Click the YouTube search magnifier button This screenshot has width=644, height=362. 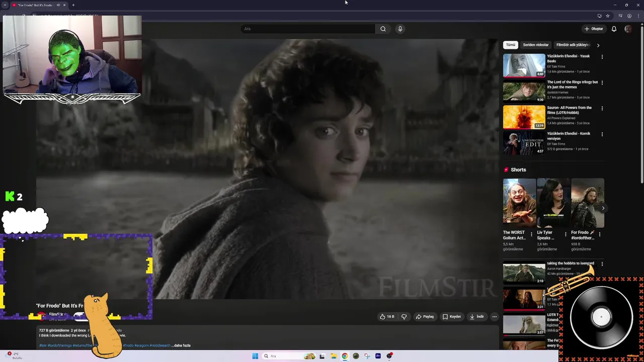[383, 29]
